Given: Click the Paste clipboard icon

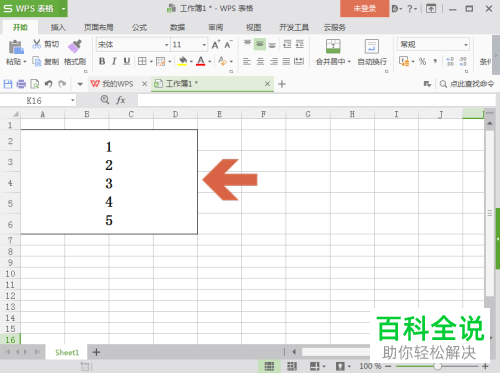Looking at the screenshot, I should 16,47.
